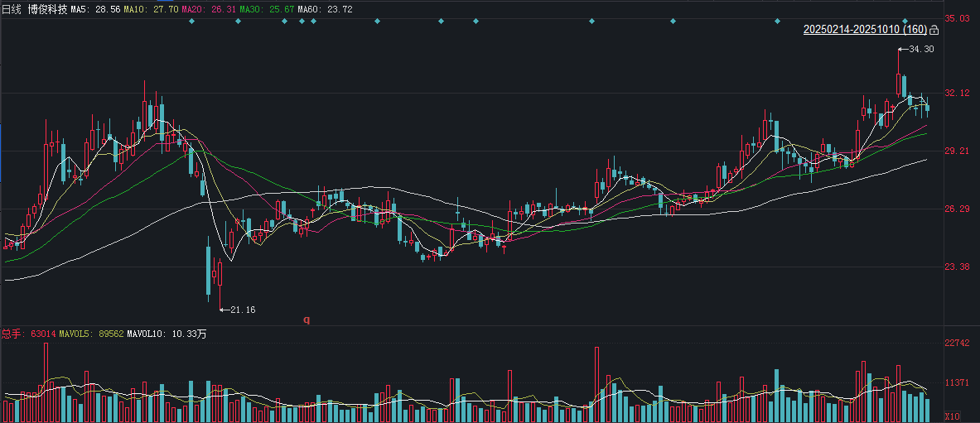Viewport: 980px width, 423px height.
Task: Open the 20250214-20251010 date range link
Action: click(x=865, y=30)
